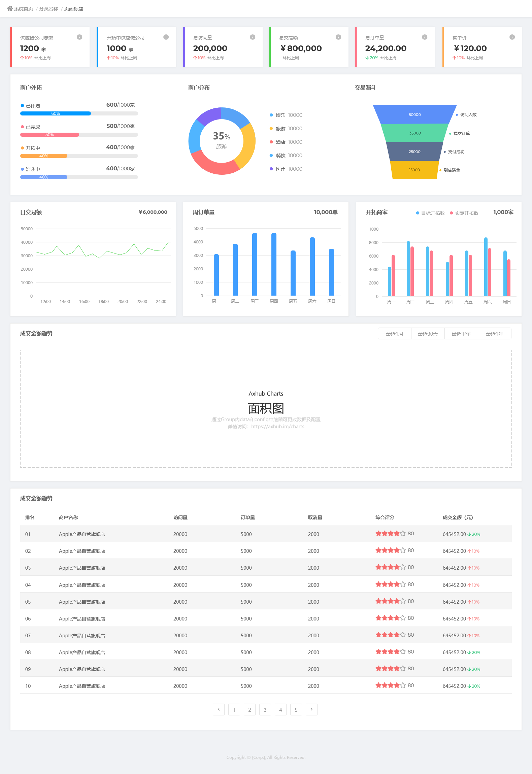Click the 订单量 column header

(x=248, y=517)
